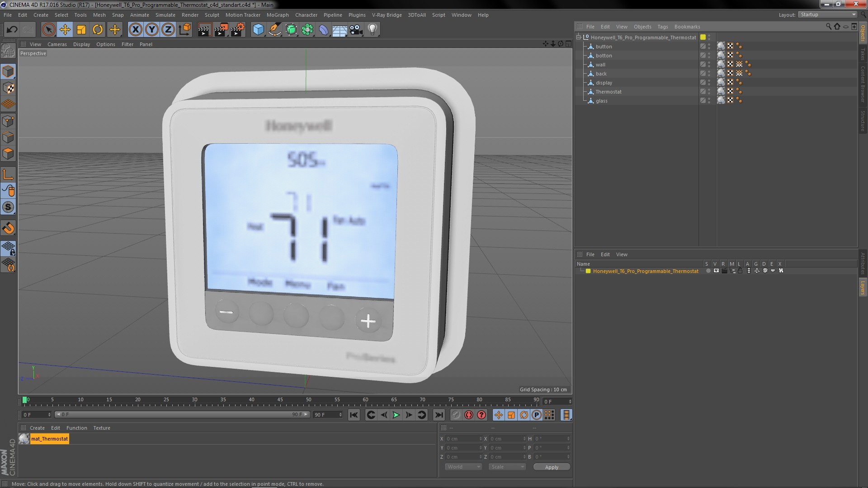Toggle visibility dots for 'back' object
The width and height of the screenshot is (868, 488).
click(709, 74)
